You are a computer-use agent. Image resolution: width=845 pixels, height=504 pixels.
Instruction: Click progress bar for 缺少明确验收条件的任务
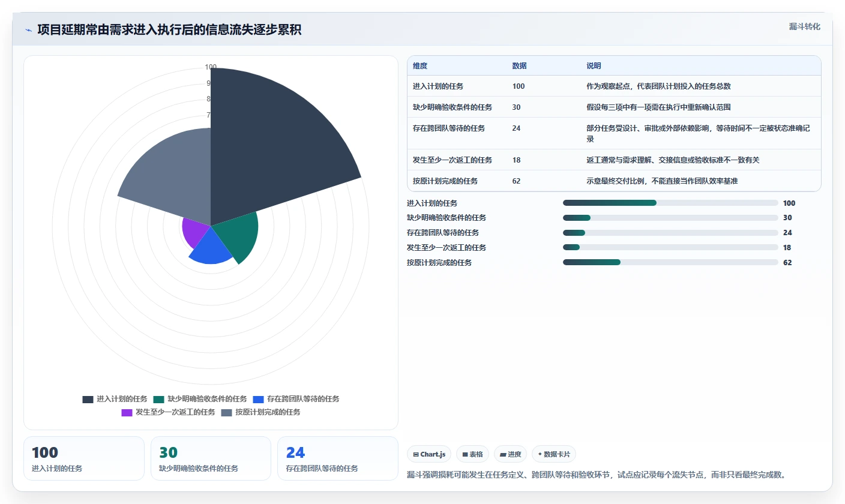coord(670,218)
